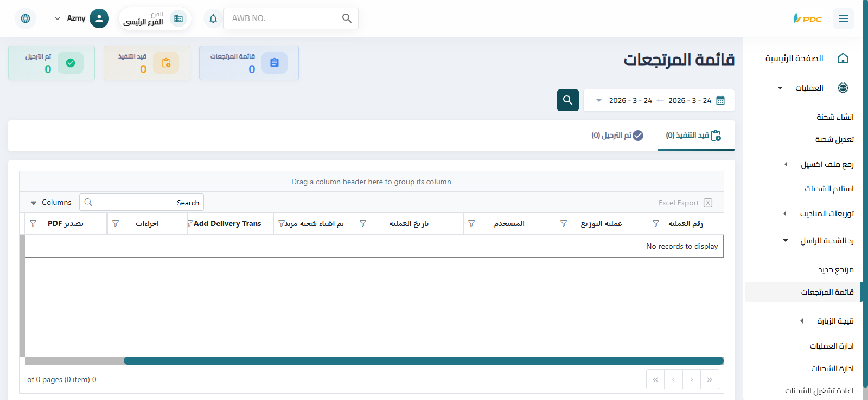Click filter icon on رقم العملية column
Screen dimensions: 868x400
tap(656, 223)
